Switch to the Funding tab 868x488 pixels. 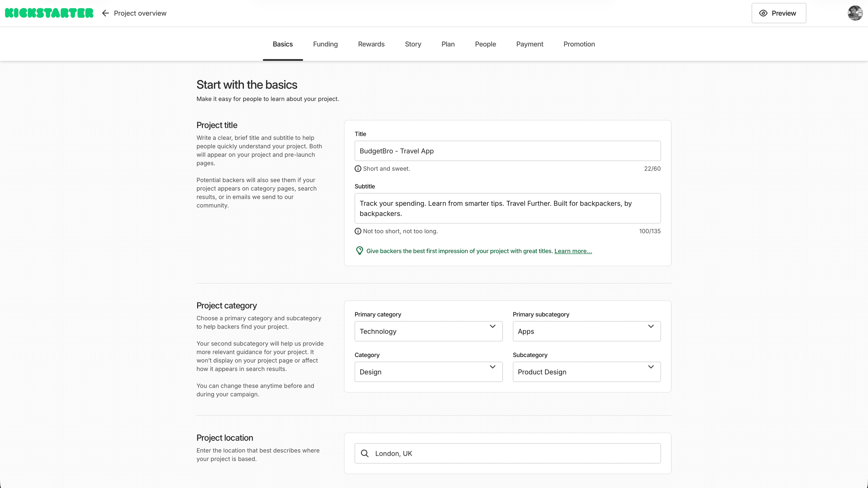(325, 44)
